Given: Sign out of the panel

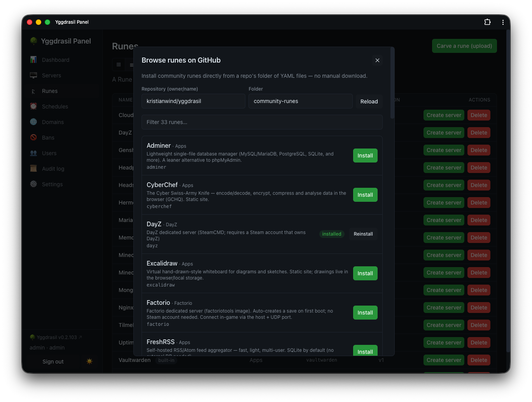Looking at the screenshot, I should [x=53, y=362].
